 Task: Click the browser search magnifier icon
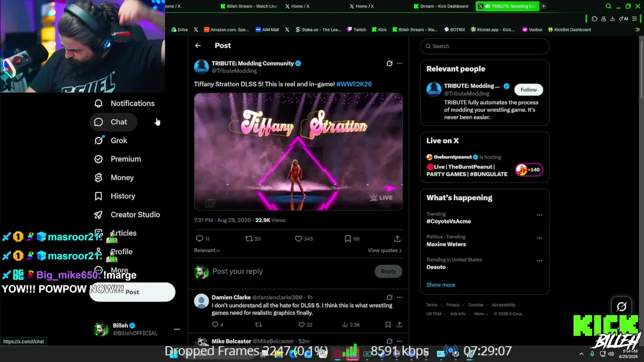pos(608,7)
